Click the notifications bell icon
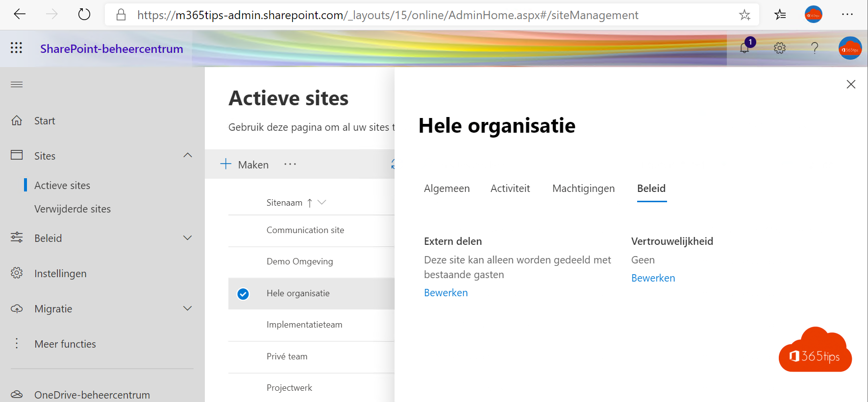This screenshot has height=402, width=868. 744,48
